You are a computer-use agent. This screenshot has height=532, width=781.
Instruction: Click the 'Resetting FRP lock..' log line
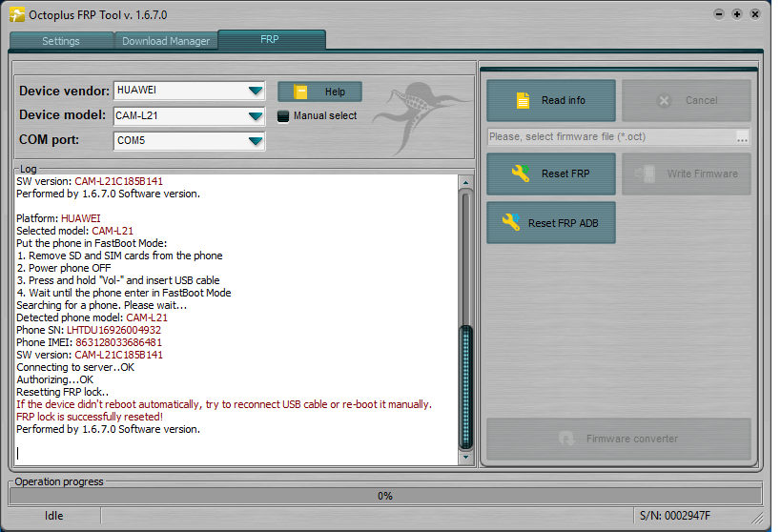(x=63, y=392)
